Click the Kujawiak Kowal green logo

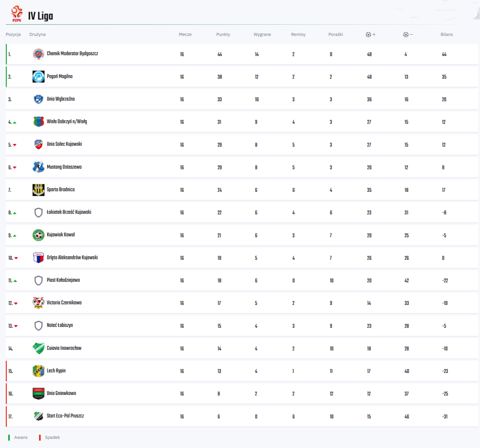point(38,235)
